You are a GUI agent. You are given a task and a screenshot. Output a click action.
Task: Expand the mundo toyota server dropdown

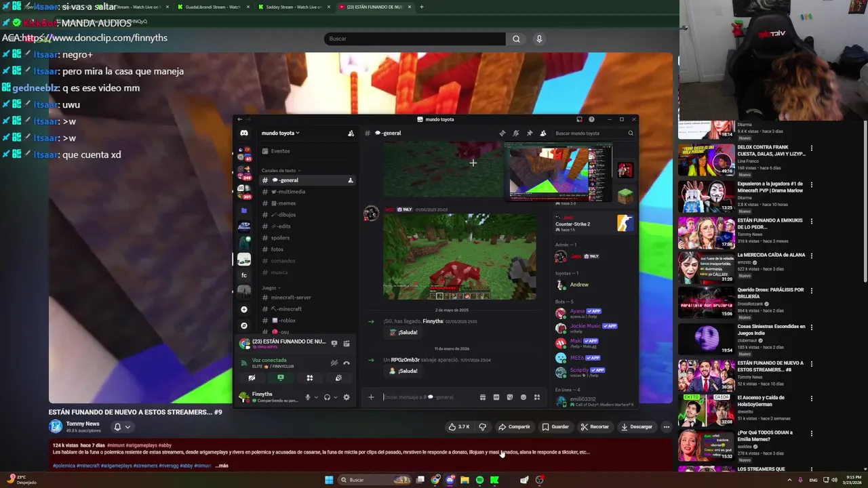point(281,134)
